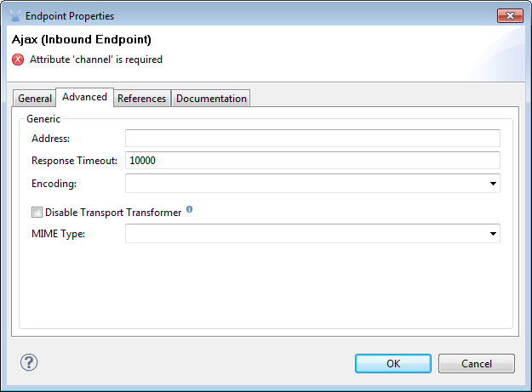The width and height of the screenshot is (532, 392).
Task: Close the Endpoint Properties dialog
Action: click(x=509, y=15)
